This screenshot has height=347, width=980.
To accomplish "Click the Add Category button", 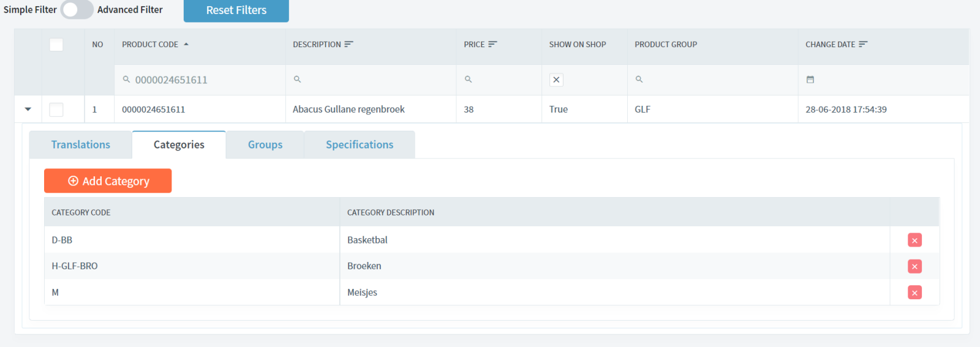I will 108,181.
